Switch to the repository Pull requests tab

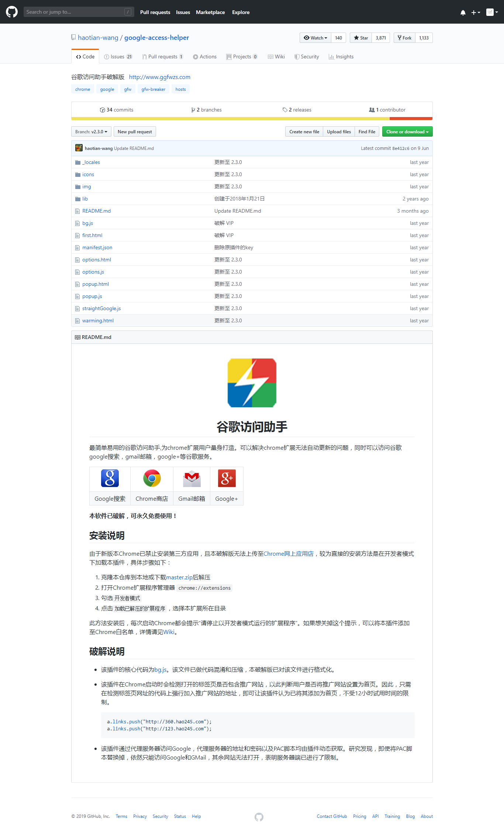click(163, 56)
